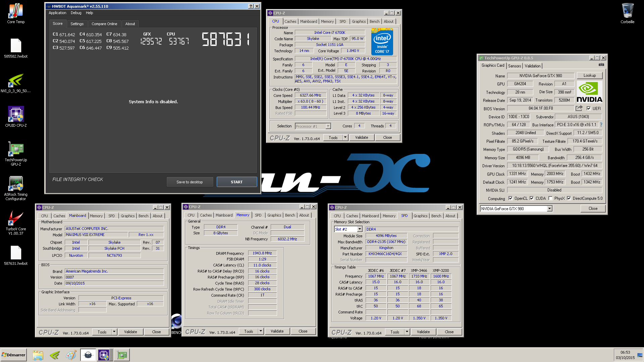Screen dimensions: 644x362
Task: Toggle the CUDA computing checkbox
Action: pos(532,198)
